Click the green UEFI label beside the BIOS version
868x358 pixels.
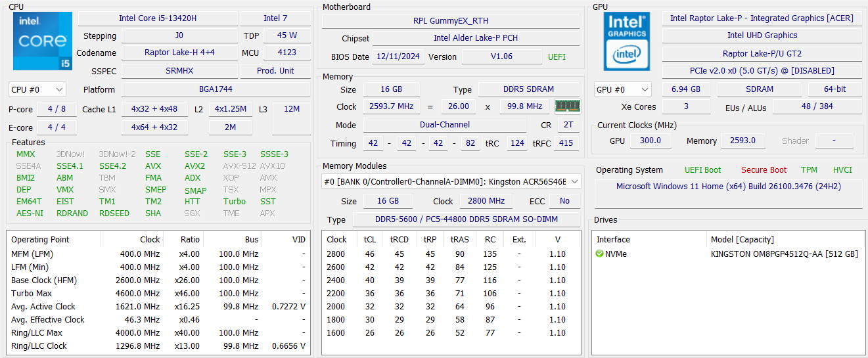pos(557,56)
